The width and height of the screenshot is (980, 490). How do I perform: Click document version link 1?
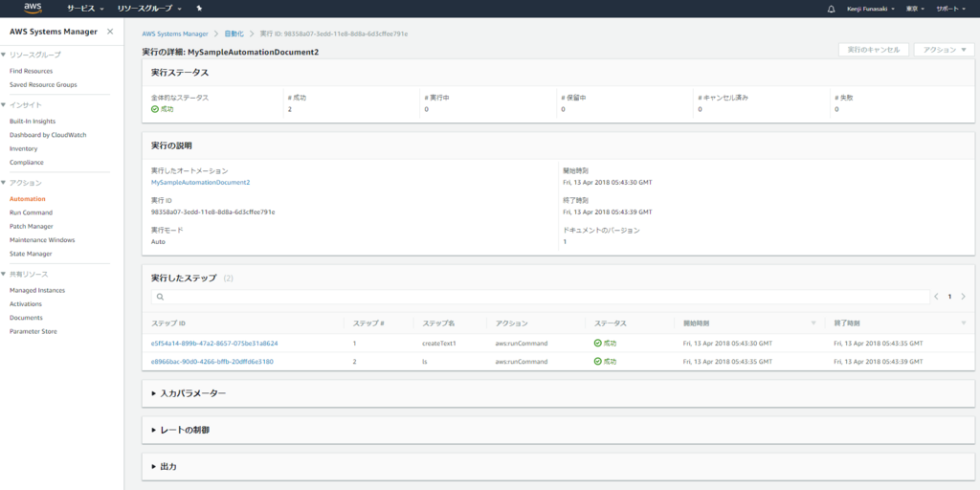point(565,242)
